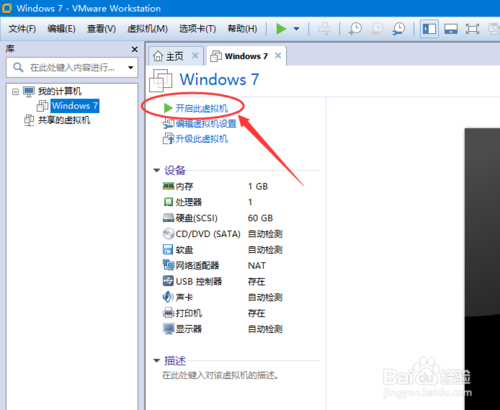The width and height of the screenshot is (500, 410).
Task: Select Windows 7 in the library tree
Action: click(75, 106)
